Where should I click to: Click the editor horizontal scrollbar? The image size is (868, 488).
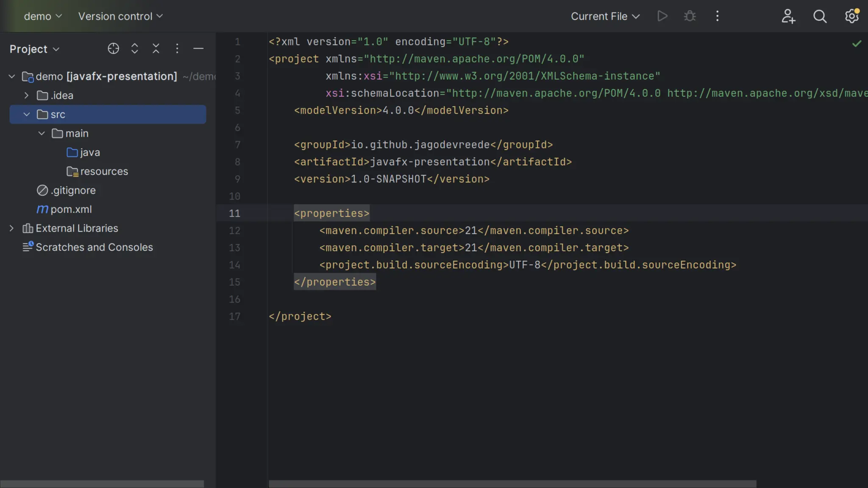[512, 484]
